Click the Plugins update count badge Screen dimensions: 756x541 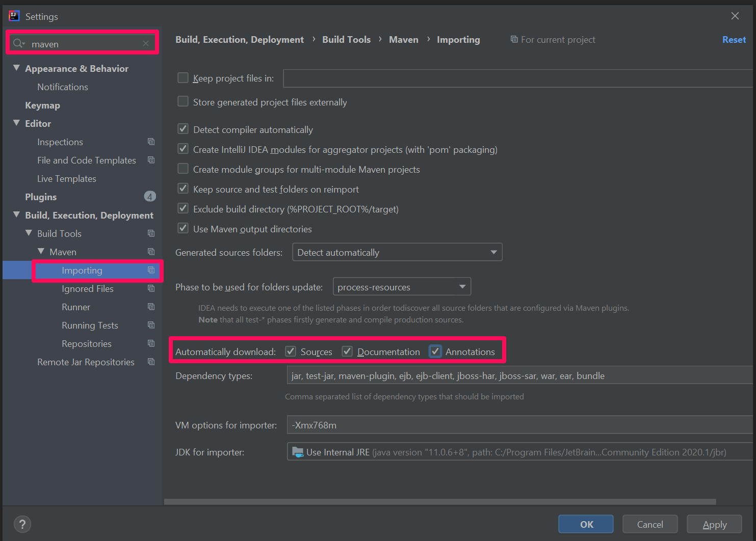point(150,197)
